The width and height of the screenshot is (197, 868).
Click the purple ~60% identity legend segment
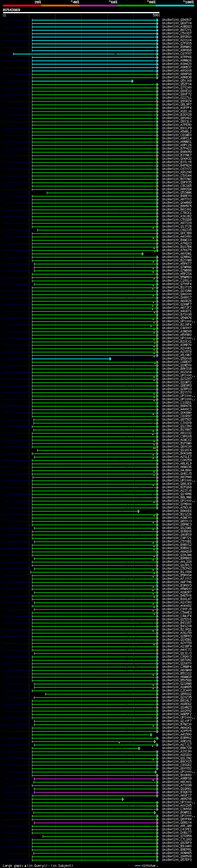click(98, 6)
